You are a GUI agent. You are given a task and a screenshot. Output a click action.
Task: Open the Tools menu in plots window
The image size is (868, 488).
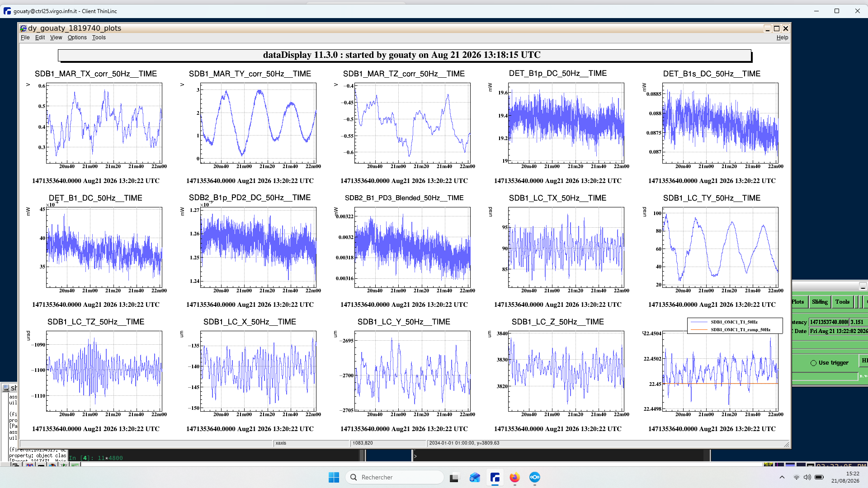coord(99,38)
